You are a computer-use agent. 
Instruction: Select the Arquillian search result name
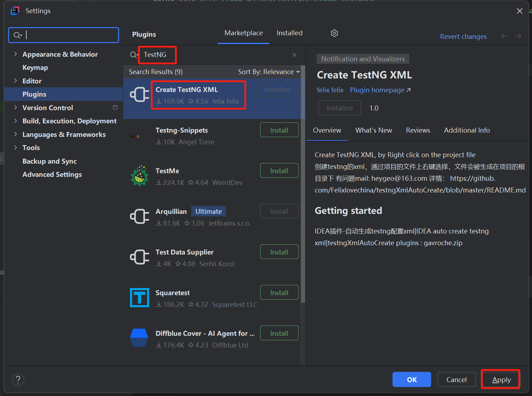coord(171,212)
